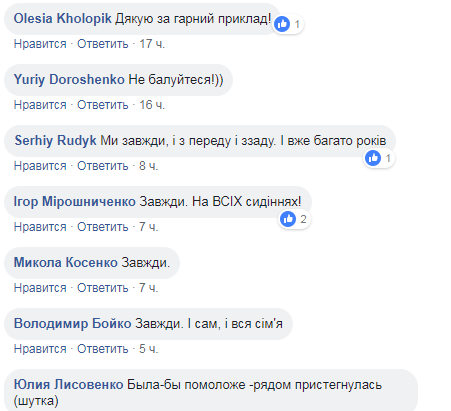Like Ігор Мірошниченко's comment via Нравится
The height and width of the screenshot is (411, 451).
pyautogui.click(x=40, y=227)
